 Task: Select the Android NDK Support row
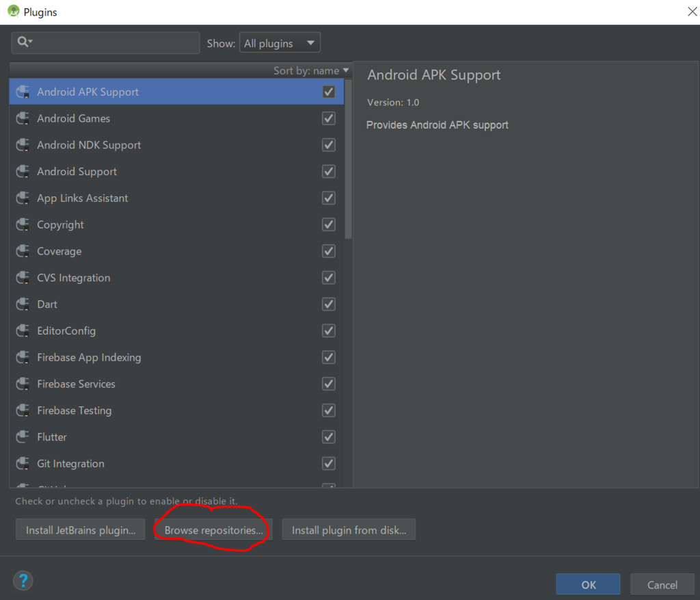pyautogui.click(x=177, y=145)
